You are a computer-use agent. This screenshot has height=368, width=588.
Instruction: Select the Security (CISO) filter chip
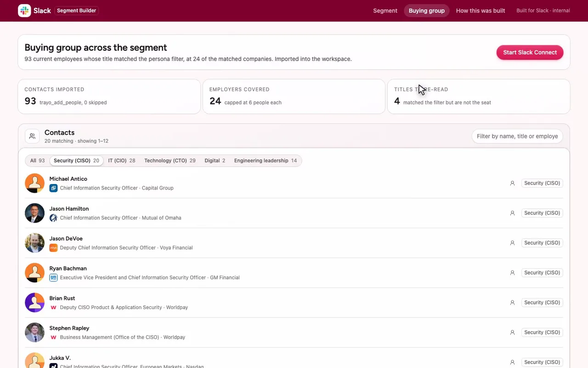(76, 161)
